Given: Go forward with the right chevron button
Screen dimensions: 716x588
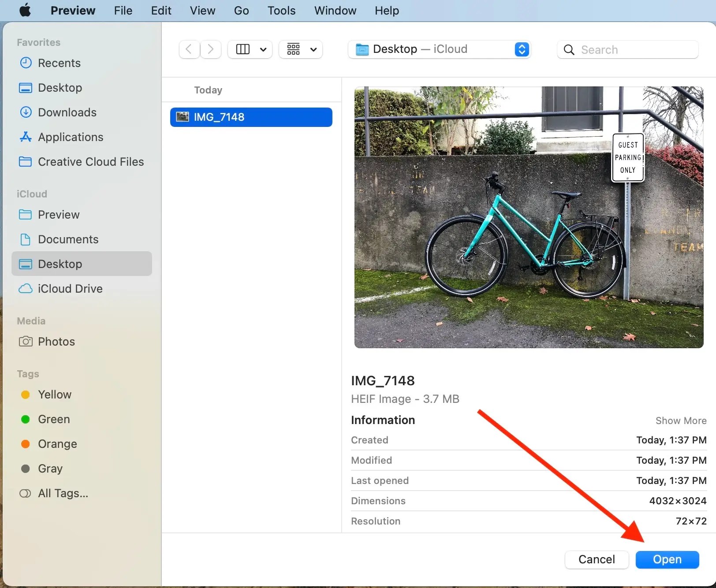Looking at the screenshot, I should (211, 49).
